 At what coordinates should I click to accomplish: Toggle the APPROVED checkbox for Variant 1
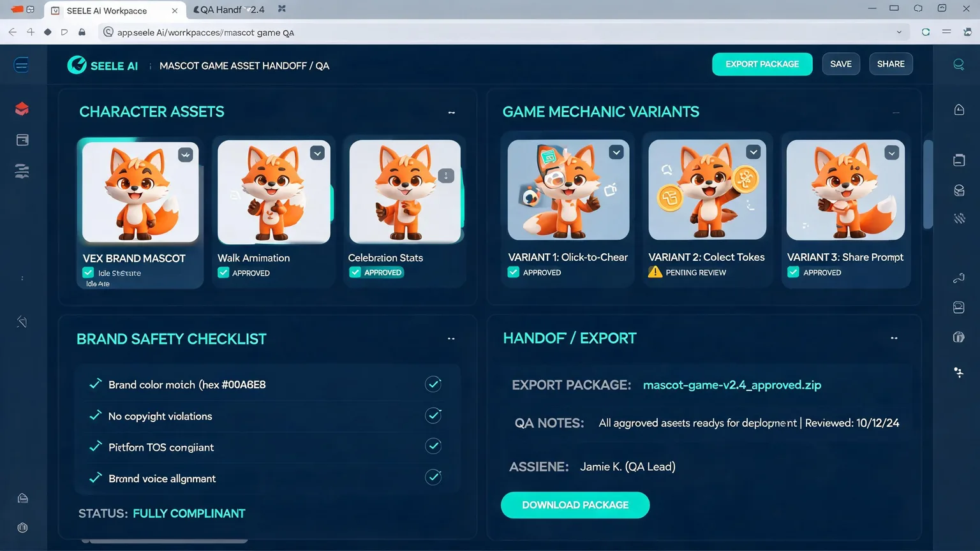(513, 272)
